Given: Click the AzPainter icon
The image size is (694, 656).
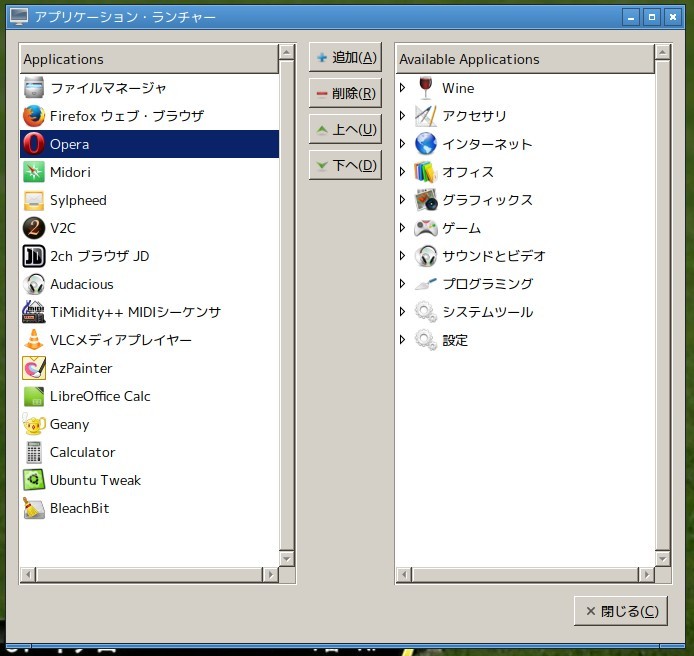Looking at the screenshot, I should click(34, 368).
